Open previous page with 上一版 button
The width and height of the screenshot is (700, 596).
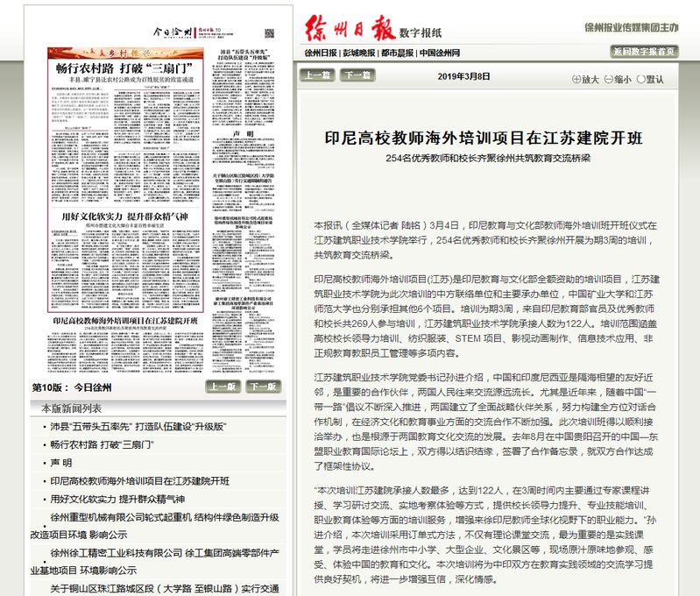pyautogui.click(x=223, y=387)
